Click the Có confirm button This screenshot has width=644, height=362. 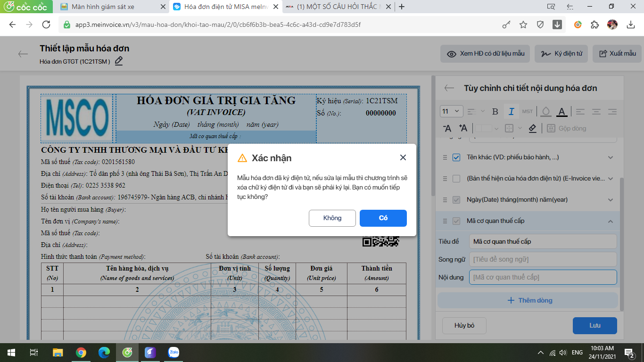click(383, 218)
